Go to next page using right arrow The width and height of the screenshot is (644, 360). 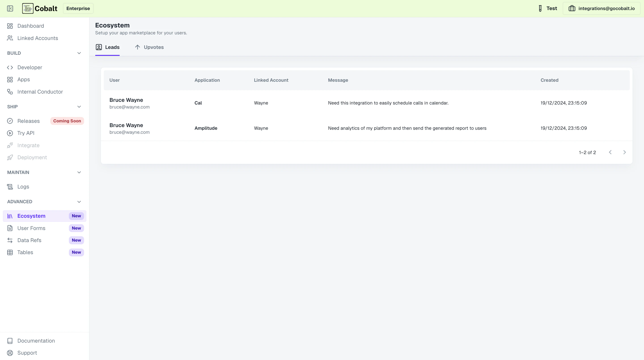point(625,152)
